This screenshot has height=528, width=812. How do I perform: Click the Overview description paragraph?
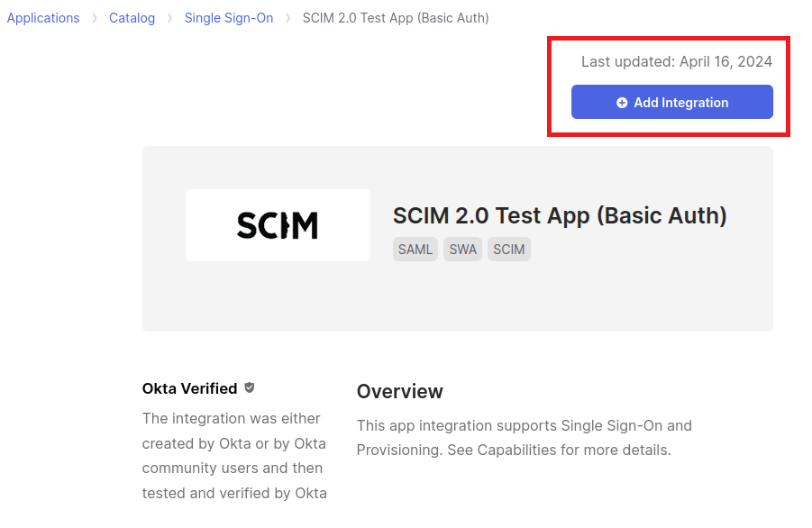(524, 437)
